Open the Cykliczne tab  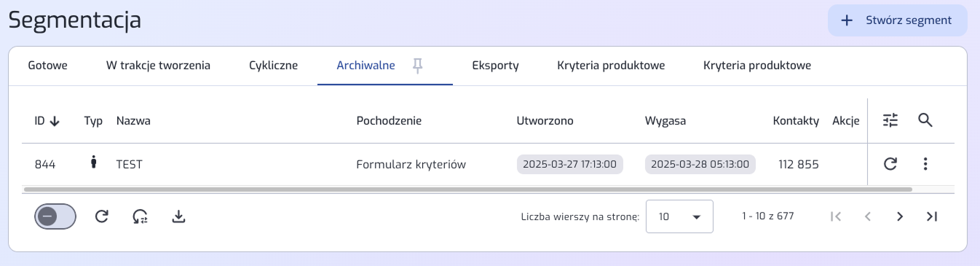click(273, 66)
